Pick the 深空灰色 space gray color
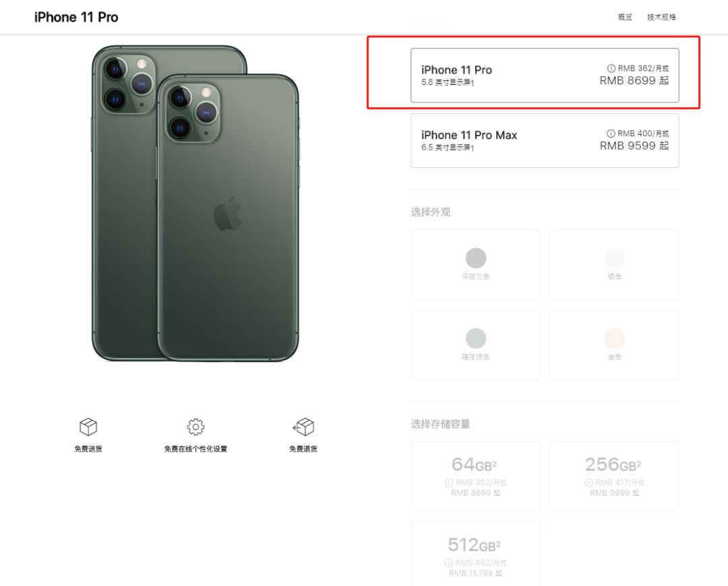Image resolution: width=728 pixels, height=586 pixels. [475, 264]
